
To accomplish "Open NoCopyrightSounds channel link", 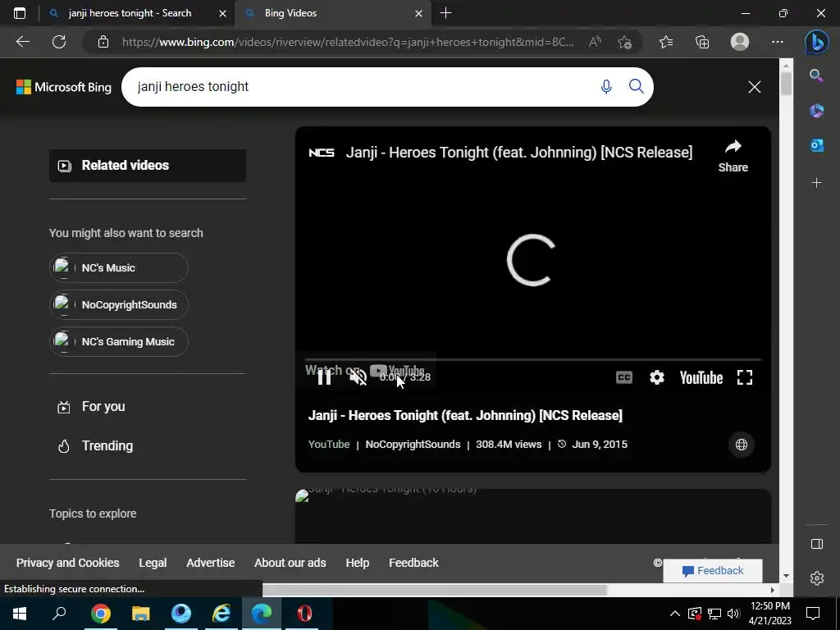I will (x=413, y=444).
